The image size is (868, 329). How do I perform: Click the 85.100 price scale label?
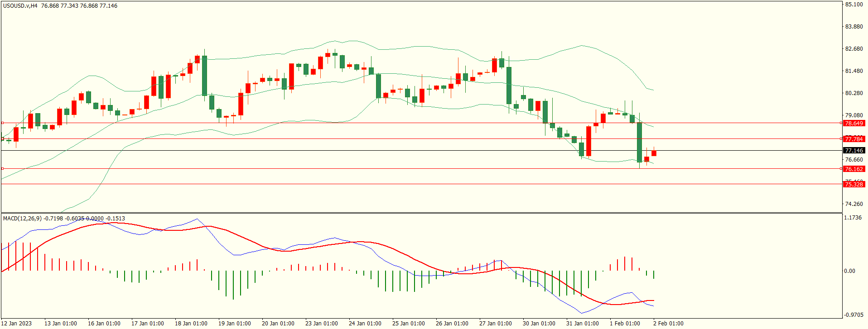click(x=854, y=5)
